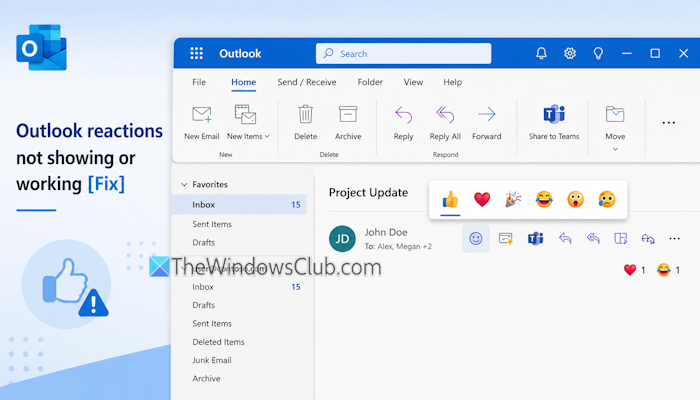Viewport: 700px width, 400px height.
Task: Collapse the Favorites section
Action: pos(184,184)
